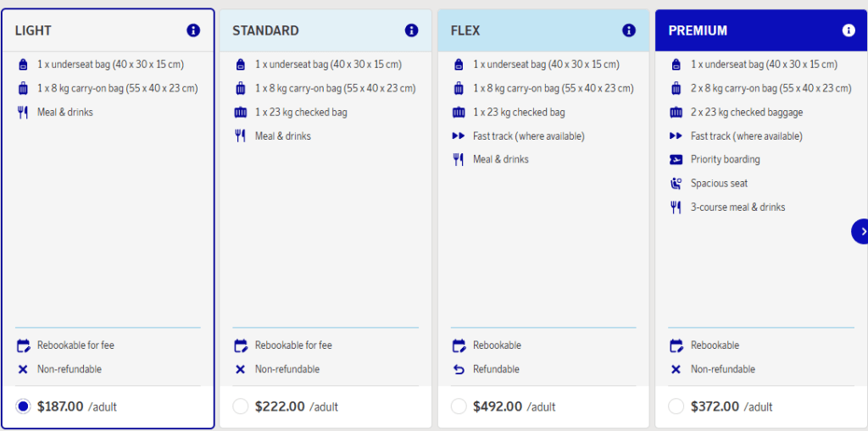Click the Rebookable for fee text in STANDARD
This screenshot has width=868, height=431.
coord(293,345)
